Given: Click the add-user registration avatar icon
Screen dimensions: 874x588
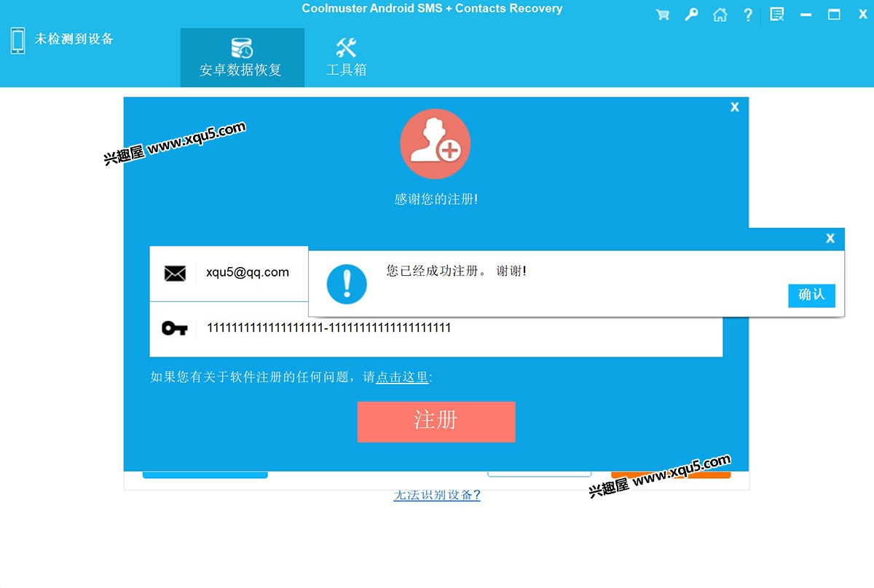Looking at the screenshot, I should (x=435, y=144).
